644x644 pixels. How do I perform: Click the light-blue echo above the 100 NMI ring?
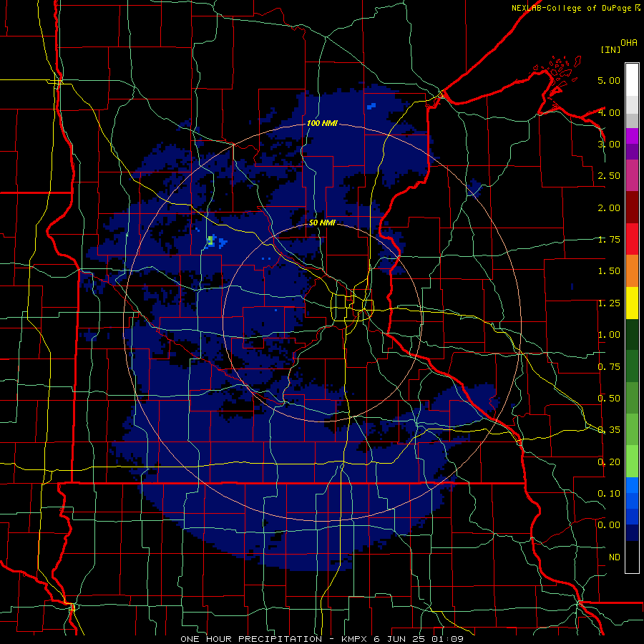(x=371, y=106)
